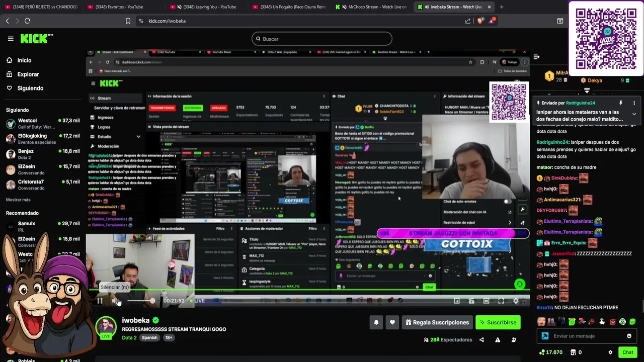Open the Dota 2 category link

tap(129, 337)
